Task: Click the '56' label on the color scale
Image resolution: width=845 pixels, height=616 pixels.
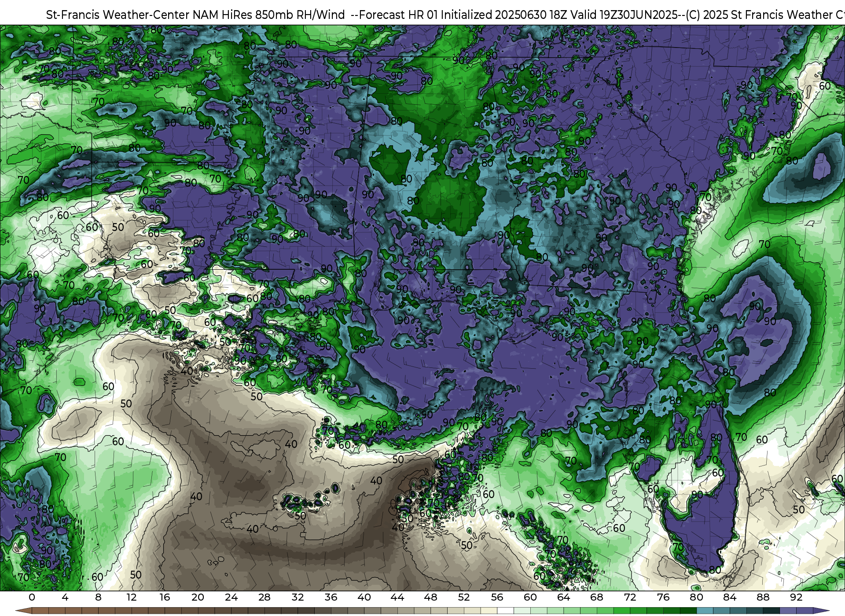Action: (x=497, y=597)
